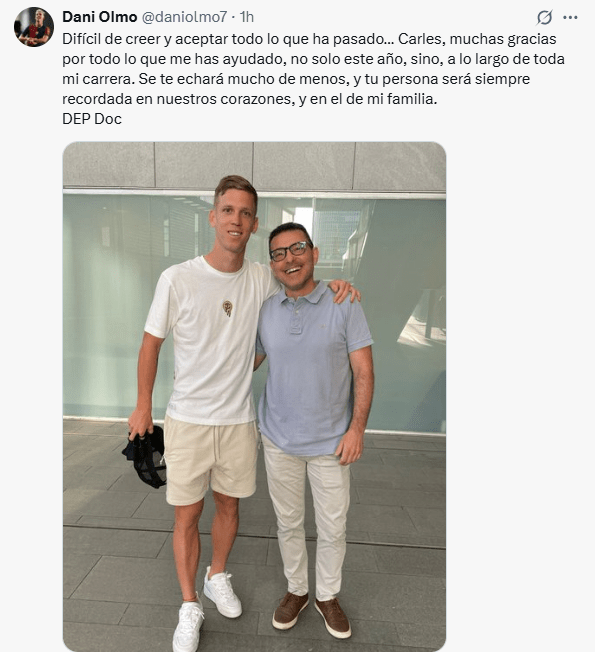Click the 'DEP Doc' text line

[92, 119]
